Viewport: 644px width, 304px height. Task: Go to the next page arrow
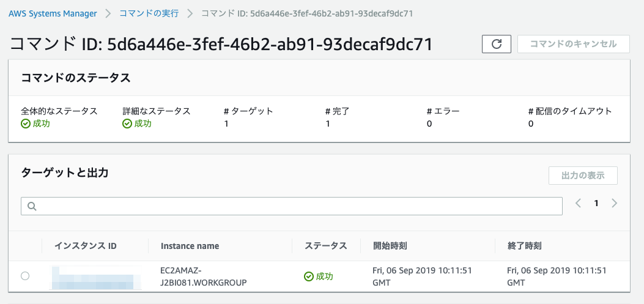click(615, 203)
